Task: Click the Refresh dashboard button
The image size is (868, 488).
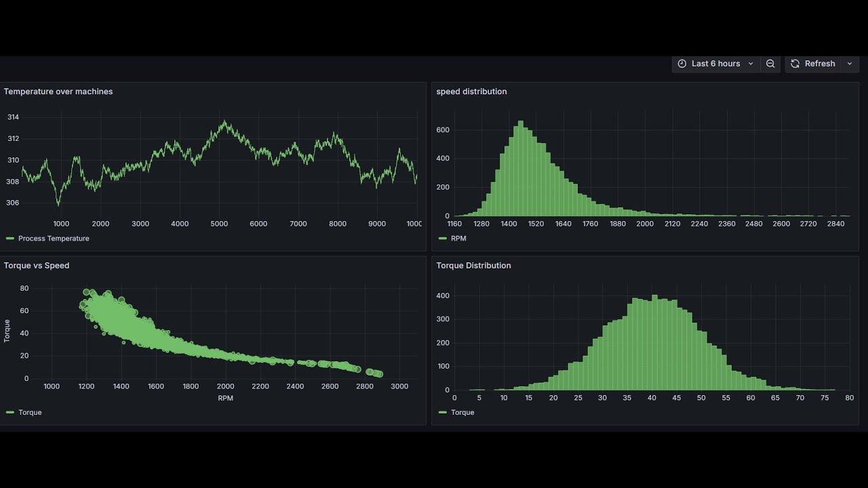Action: coord(813,64)
